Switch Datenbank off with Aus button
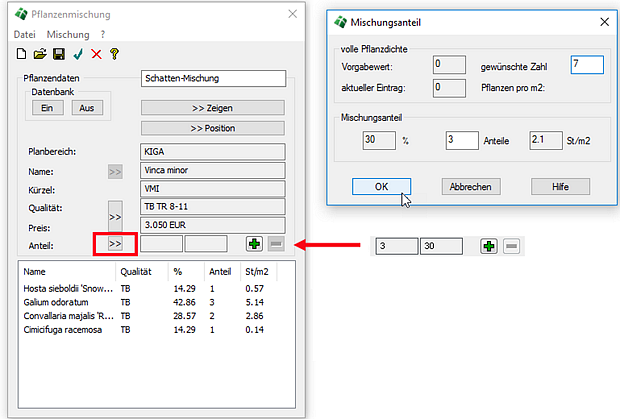 click(86, 108)
